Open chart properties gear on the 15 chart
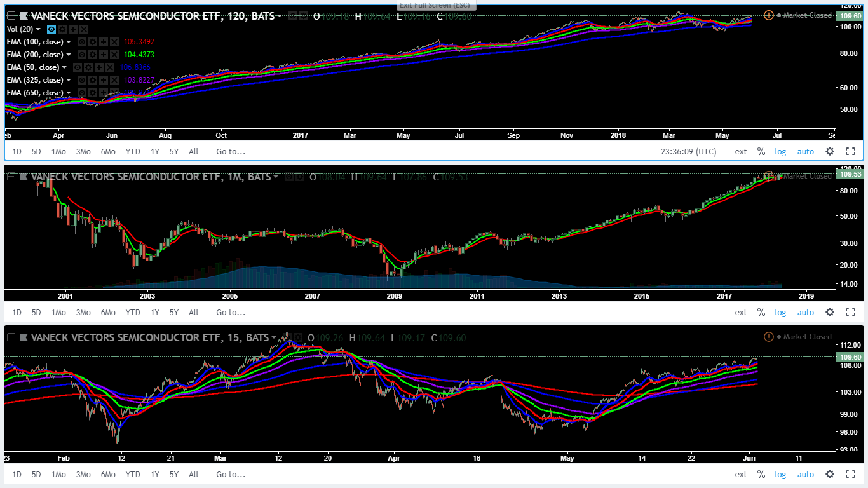This screenshot has height=488, width=868. (829, 474)
